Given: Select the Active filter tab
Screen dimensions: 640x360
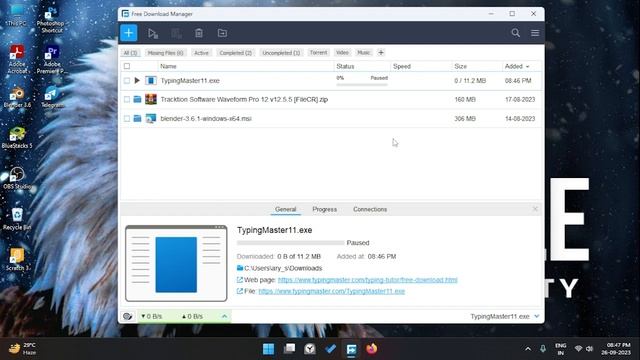Looking at the screenshot, I should click(x=201, y=53).
